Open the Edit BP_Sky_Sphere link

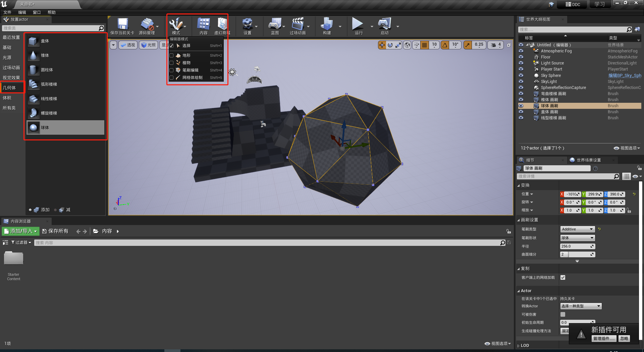(x=625, y=76)
